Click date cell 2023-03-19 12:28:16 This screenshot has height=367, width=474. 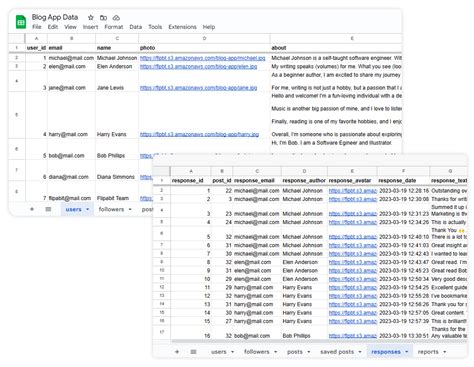pyautogui.click(x=404, y=191)
